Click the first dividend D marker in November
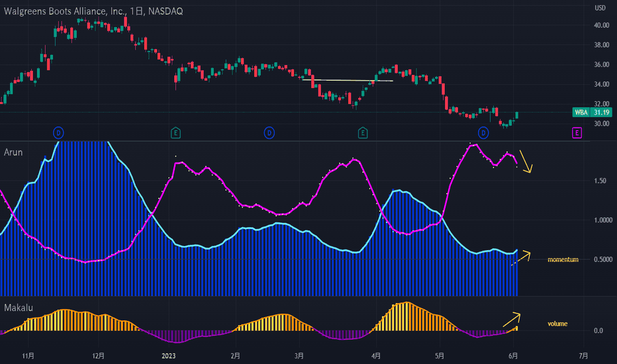This screenshot has width=617, height=364. click(58, 133)
